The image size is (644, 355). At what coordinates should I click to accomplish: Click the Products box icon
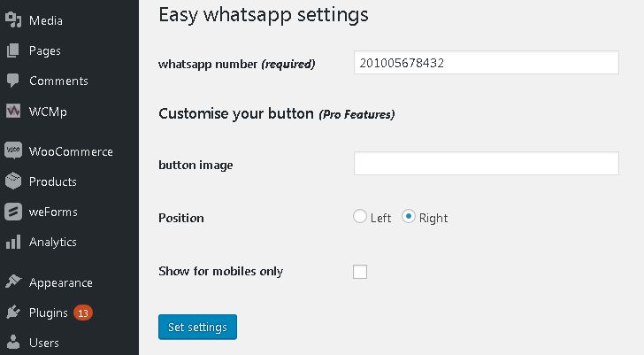pyautogui.click(x=13, y=181)
